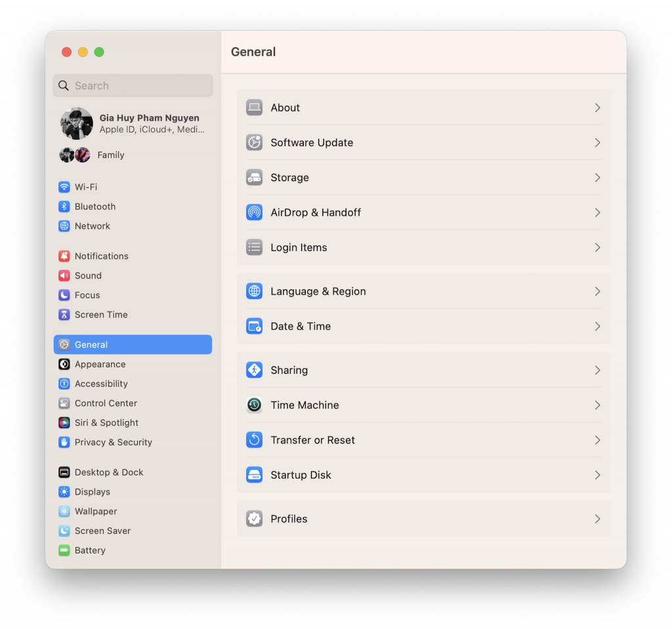Expand the Login Items chevron

click(597, 248)
